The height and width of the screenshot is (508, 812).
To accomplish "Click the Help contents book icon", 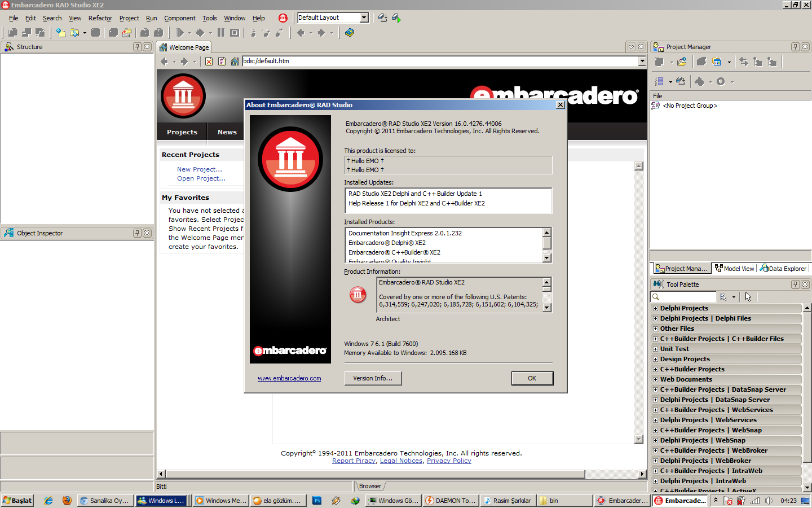I will point(350,33).
